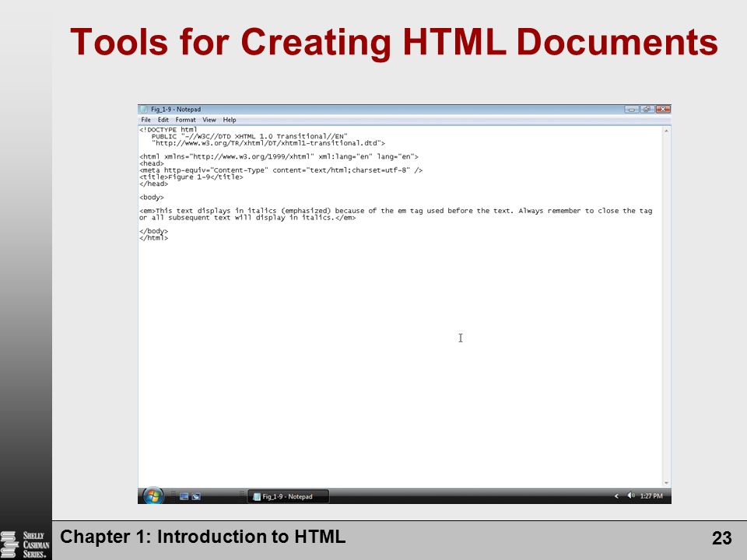Click the <title>Figure 1-9</title> line
This screenshot has width=747, height=560.
(191, 177)
